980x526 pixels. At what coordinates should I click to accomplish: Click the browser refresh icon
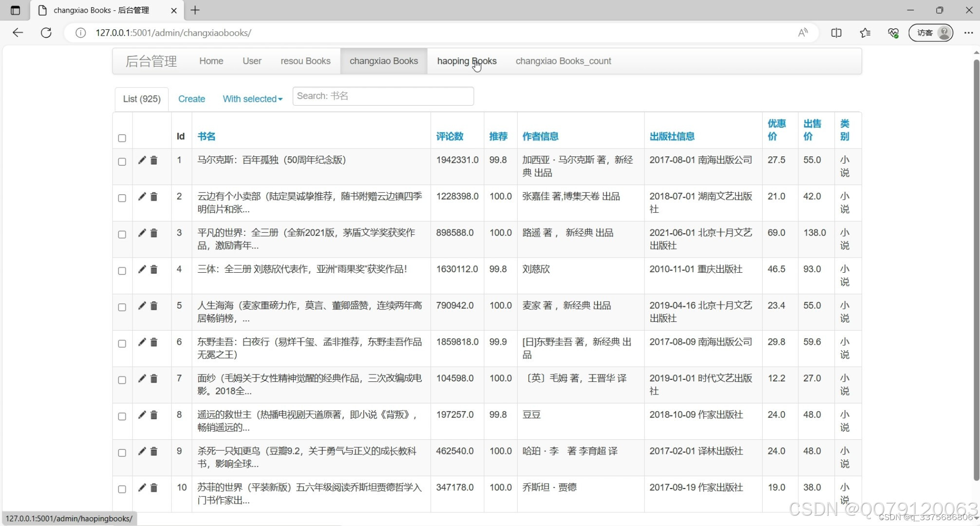[x=46, y=33]
